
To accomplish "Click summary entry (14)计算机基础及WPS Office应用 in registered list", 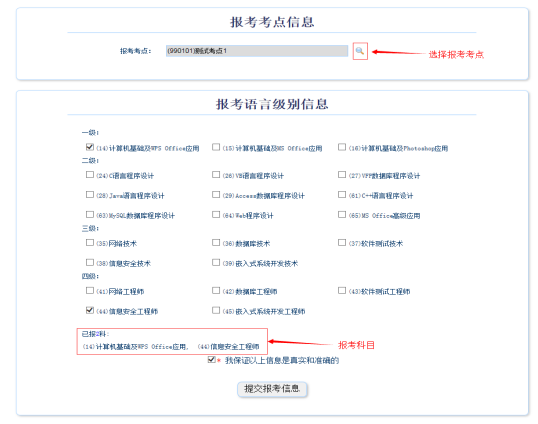I will tap(134, 346).
